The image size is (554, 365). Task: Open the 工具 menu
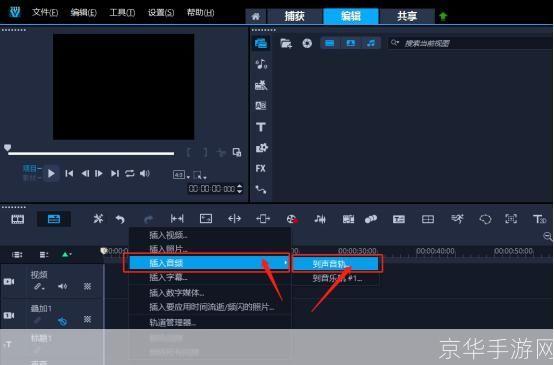pyautogui.click(x=122, y=13)
